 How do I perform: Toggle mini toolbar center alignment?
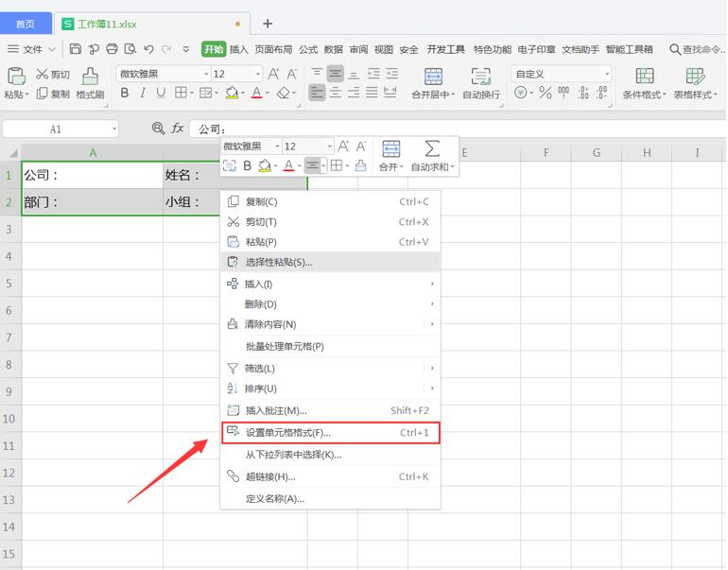(x=312, y=165)
